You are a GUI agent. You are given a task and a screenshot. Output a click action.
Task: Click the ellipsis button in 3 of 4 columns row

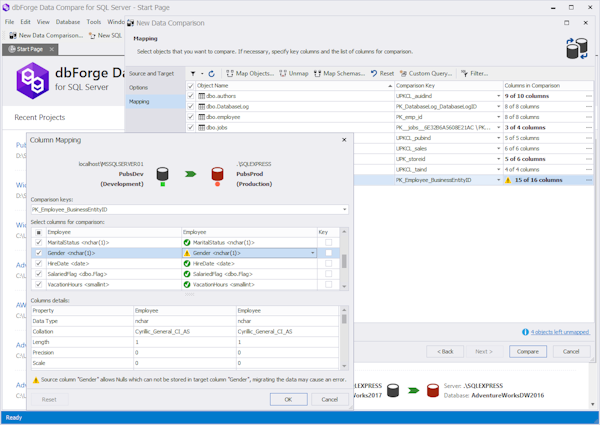point(589,127)
